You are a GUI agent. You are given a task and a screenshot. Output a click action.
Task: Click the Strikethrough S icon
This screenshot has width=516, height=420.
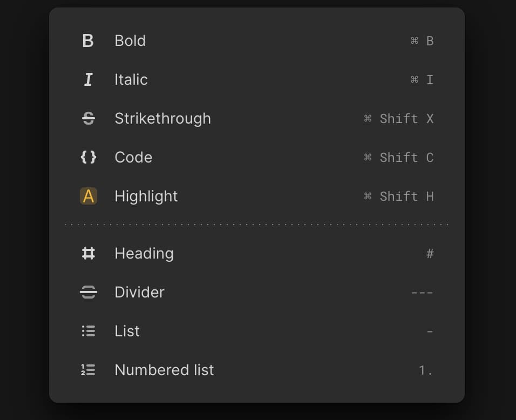click(x=88, y=119)
